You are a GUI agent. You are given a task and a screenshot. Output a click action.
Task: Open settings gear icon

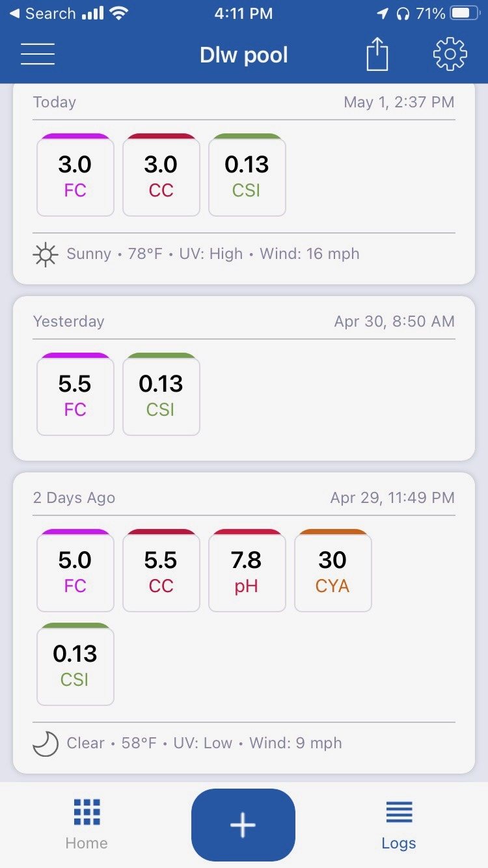[450, 54]
